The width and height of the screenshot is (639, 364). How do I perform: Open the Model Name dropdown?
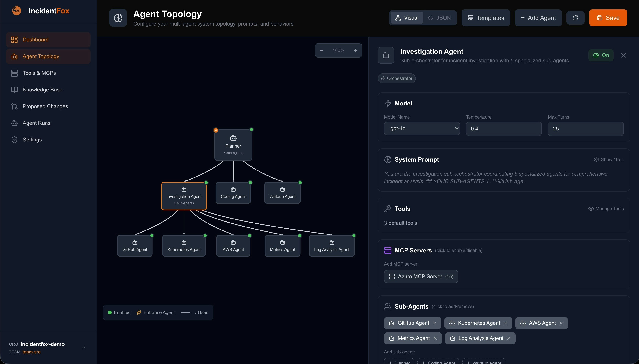422,129
